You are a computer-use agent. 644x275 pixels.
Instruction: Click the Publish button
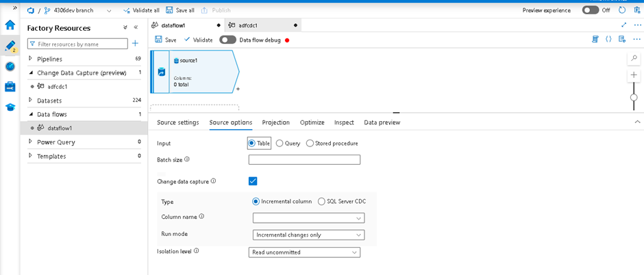(216, 10)
